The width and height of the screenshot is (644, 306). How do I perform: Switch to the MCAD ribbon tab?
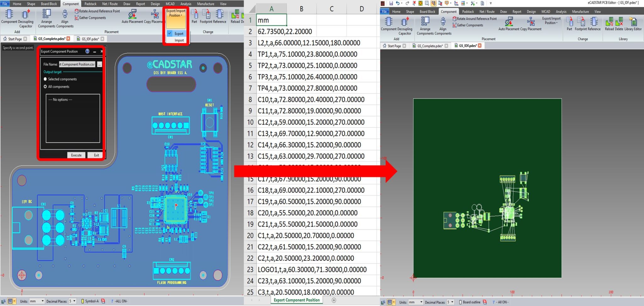click(170, 4)
